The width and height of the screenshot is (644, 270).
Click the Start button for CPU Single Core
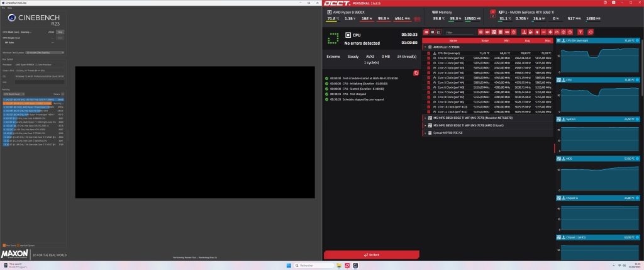(x=60, y=38)
